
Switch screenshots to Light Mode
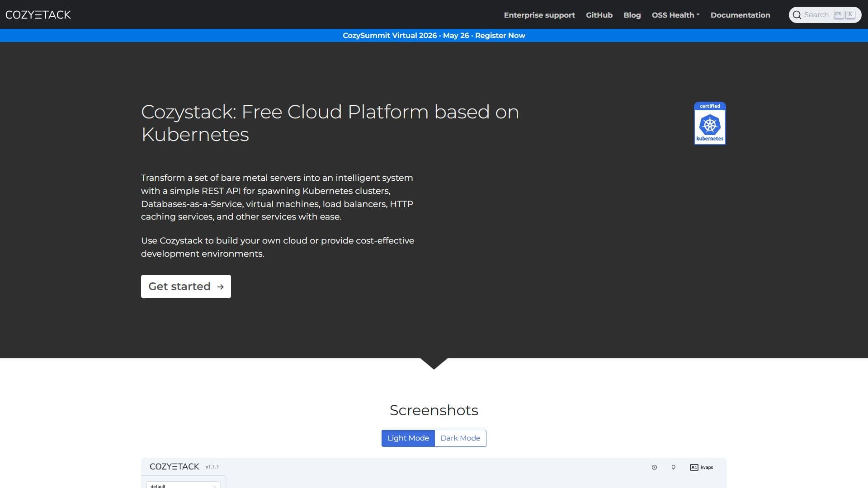tap(408, 438)
